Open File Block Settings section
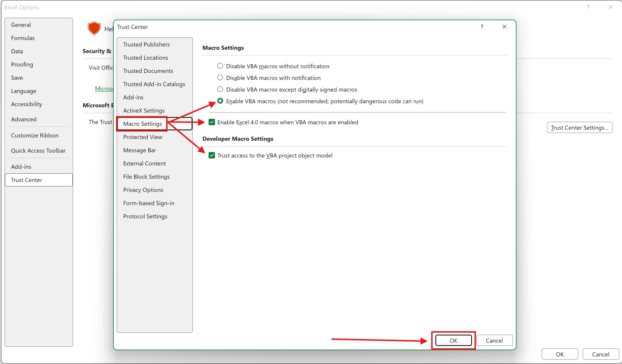This screenshot has width=622, height=364. pos(155,177)
